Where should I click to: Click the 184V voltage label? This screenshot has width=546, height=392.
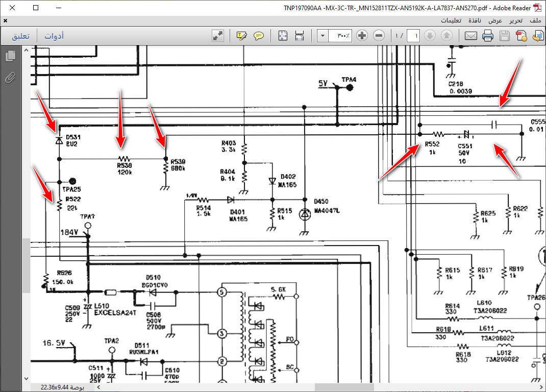[x=69, y=232]
